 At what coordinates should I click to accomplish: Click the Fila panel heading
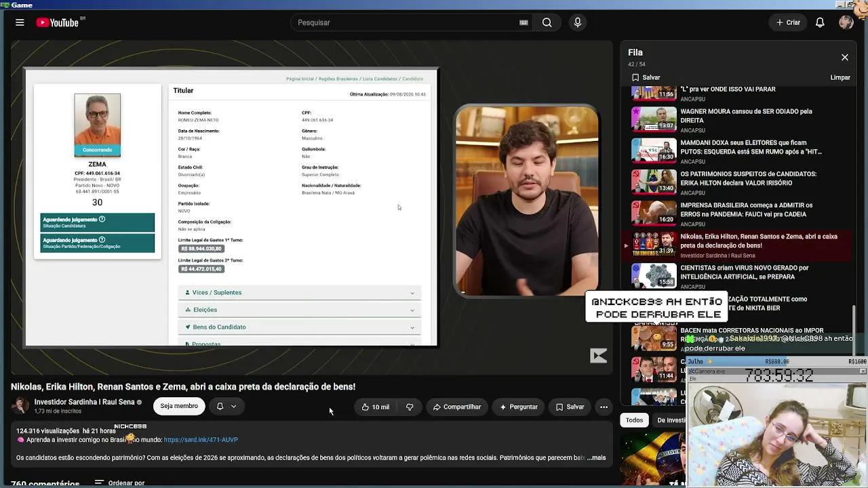[x=635, y=52]
